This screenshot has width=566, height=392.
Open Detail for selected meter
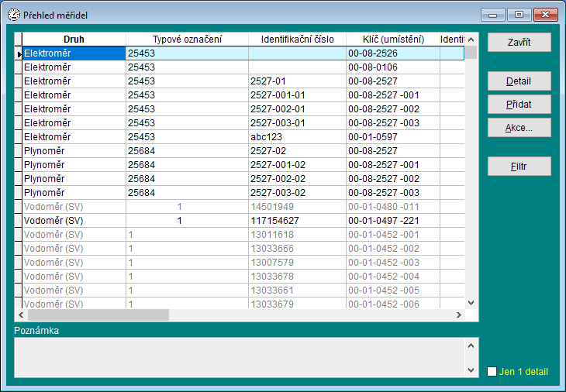pyautogui.click(x=519, y=81)
